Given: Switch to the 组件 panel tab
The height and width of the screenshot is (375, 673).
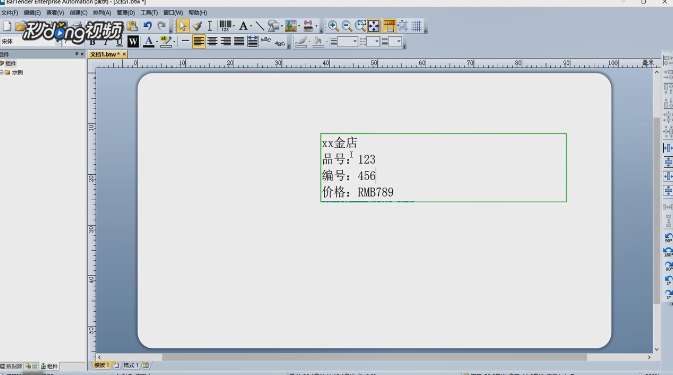Looking at the screenshot, I should point(50,366).
